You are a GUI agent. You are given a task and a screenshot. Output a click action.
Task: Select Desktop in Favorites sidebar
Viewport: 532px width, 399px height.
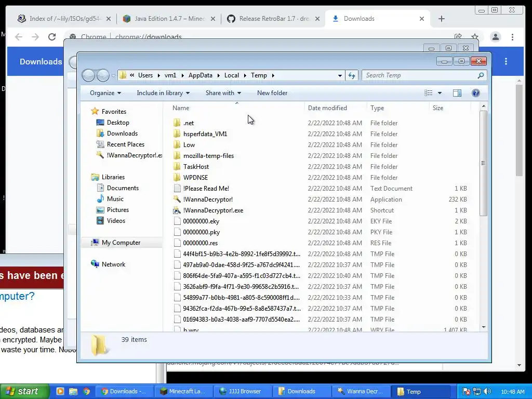[x=118, y=123]
